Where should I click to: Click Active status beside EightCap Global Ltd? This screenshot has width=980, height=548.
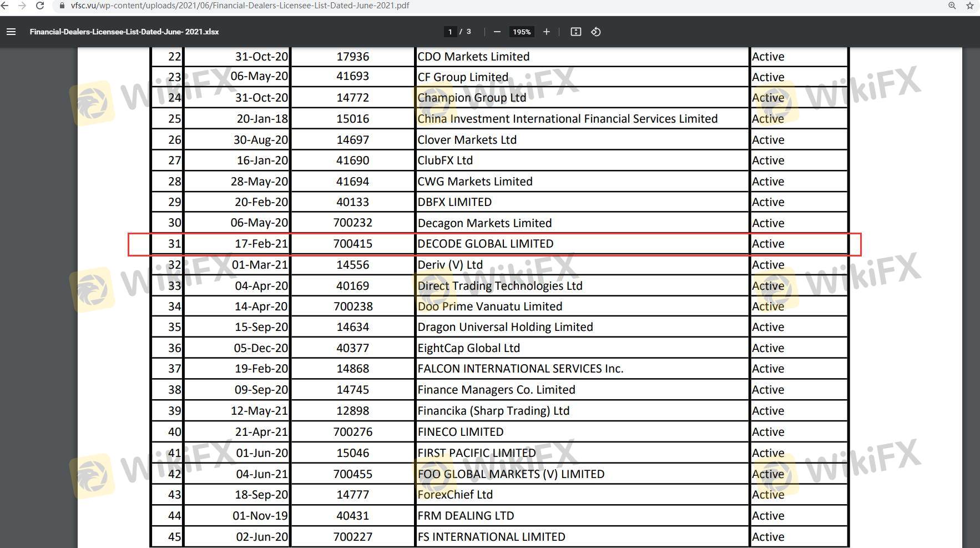pyautogui.click(x=768, y=348)
